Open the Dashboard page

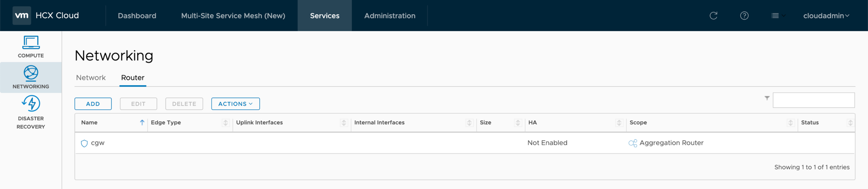click(x=137, y=16)
